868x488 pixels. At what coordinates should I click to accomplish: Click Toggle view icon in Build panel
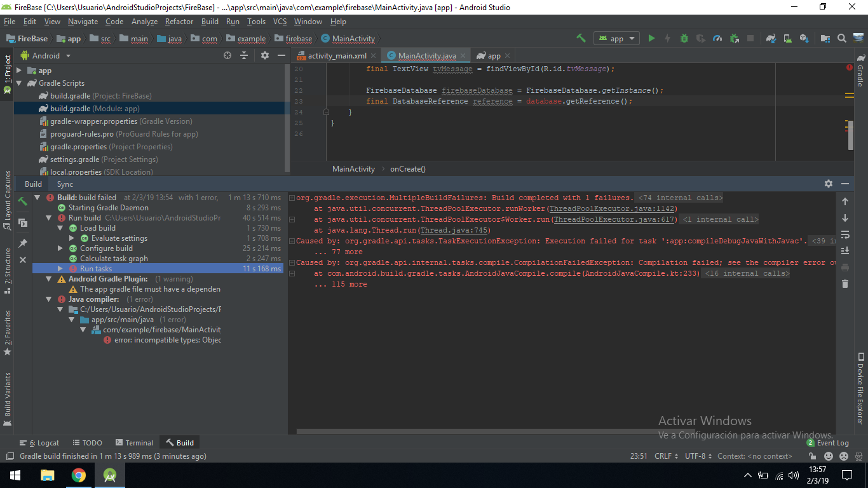23,223
